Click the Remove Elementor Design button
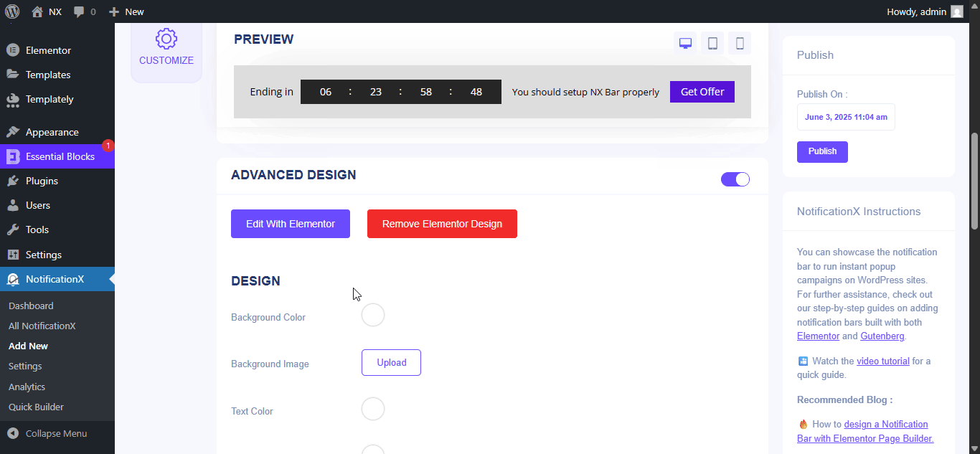The width and height of the screenshot is (980, 454). coord(442,224)
